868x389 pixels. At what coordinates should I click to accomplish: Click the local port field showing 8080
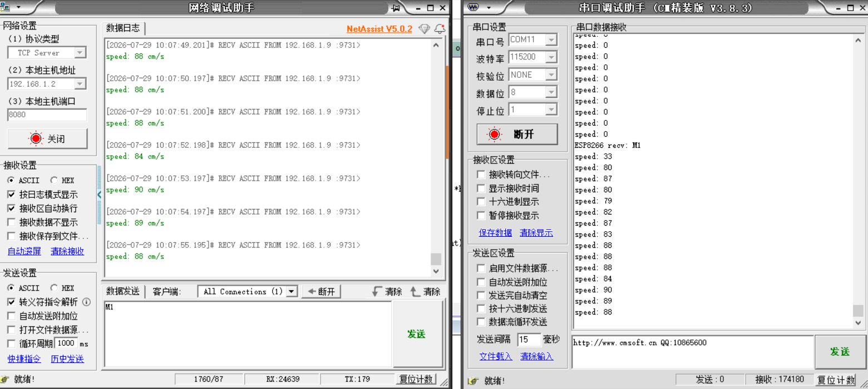[47, 115]
